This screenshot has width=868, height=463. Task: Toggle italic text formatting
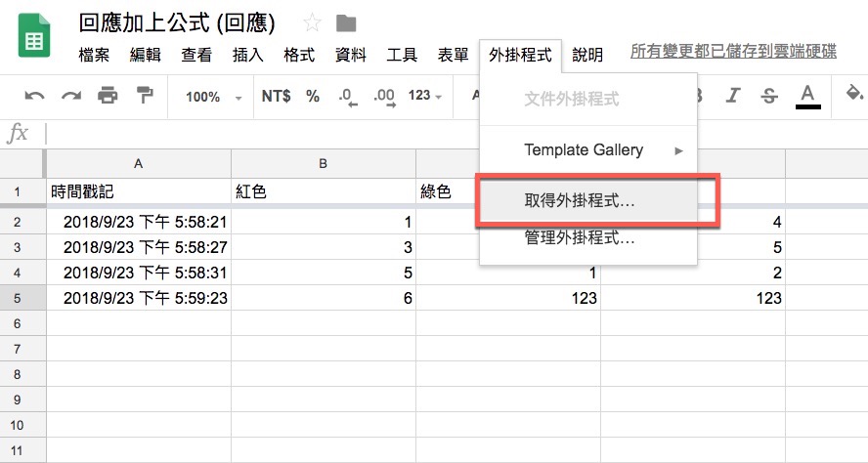(x=734, y=96)
